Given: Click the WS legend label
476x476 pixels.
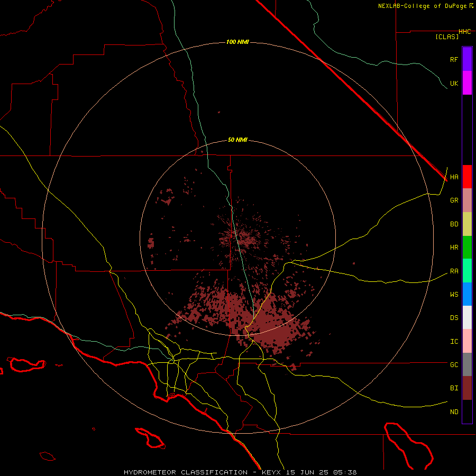Looking at the screenshot, I should pos(454,295).
